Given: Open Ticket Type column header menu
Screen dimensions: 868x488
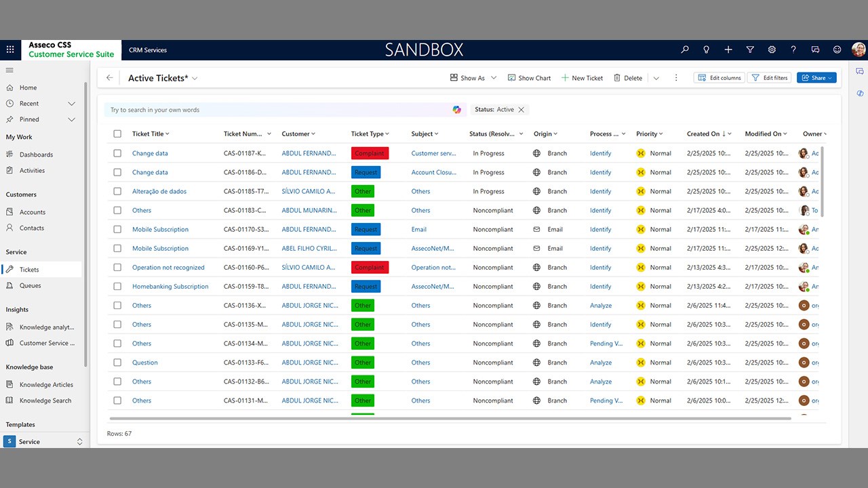Looking at the screenshot, I should (x=370, y=134).
